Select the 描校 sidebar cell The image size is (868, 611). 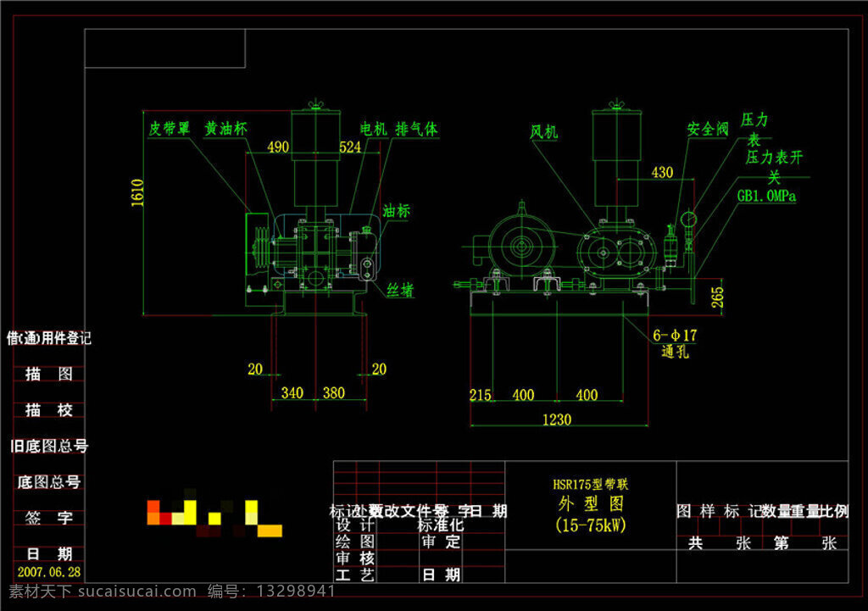pos(48,410)
